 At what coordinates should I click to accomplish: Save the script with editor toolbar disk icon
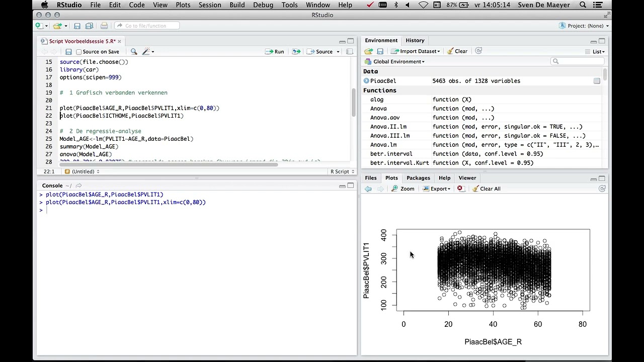point(68,51)
